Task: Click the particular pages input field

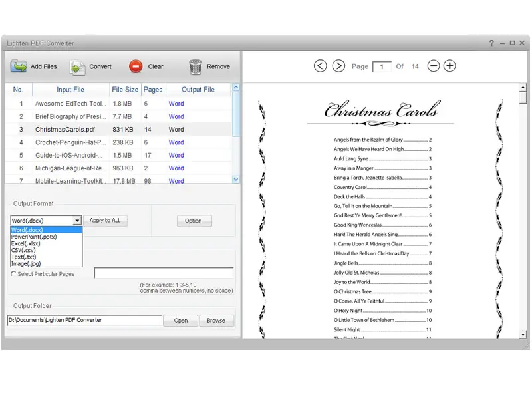Action: (164, 273)
